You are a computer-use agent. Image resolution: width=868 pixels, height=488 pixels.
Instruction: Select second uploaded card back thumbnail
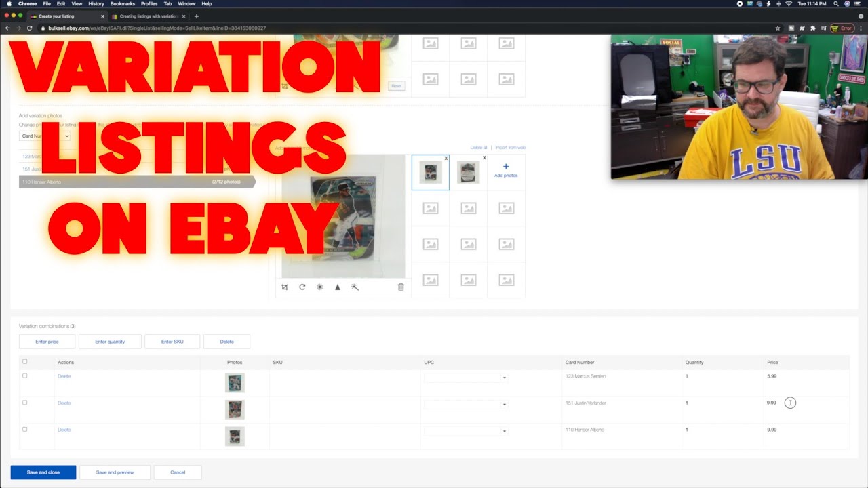[469, 172]
